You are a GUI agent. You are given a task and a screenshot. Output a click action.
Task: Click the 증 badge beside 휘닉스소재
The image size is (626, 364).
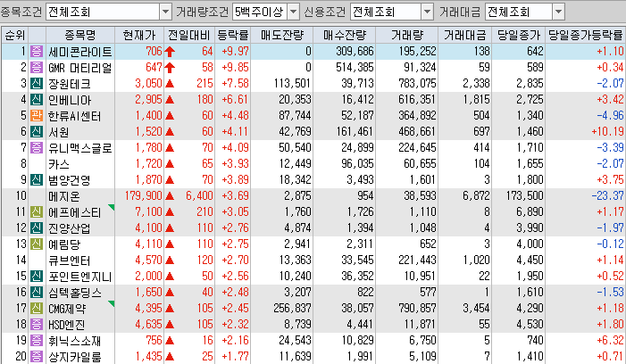(x=37, y=340)
